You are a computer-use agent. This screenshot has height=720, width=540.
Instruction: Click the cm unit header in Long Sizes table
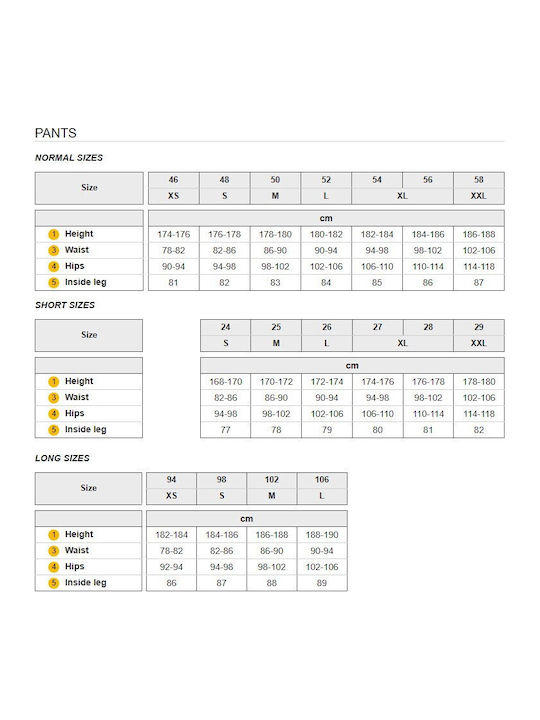[247, 518]
